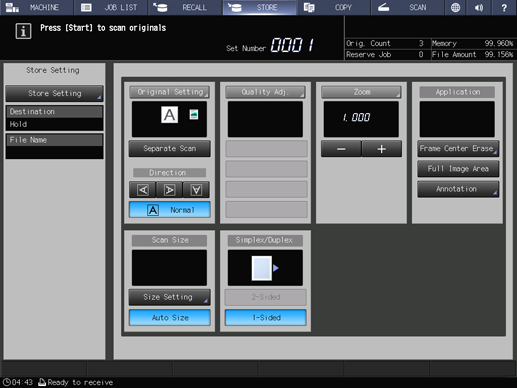Click the globe language icon
Image resolution: width=517 pixels, height=388 pixels.
(x=455, y=7)
